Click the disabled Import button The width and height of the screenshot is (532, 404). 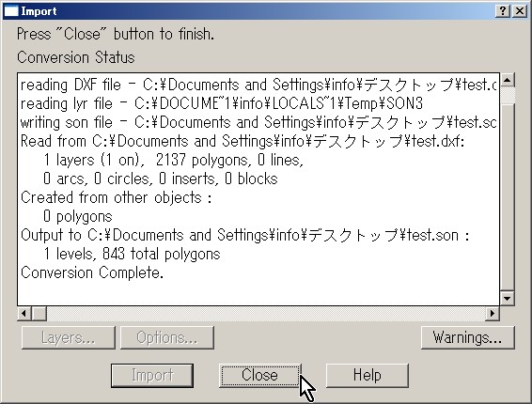[152, 376]
